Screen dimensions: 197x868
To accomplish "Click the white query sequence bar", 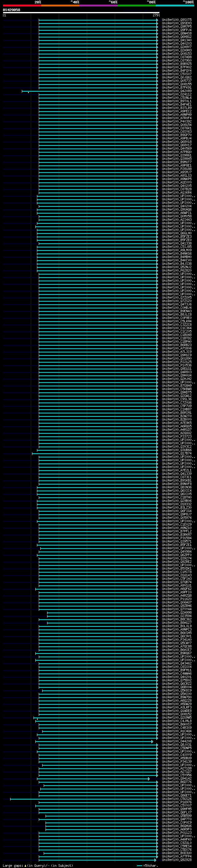I will coord(81,12).
